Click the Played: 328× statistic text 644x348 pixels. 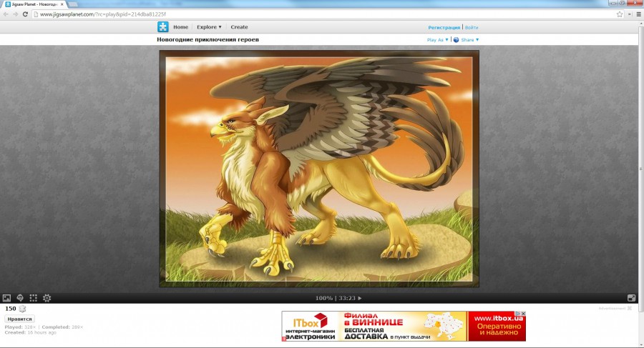coord(21,327)
